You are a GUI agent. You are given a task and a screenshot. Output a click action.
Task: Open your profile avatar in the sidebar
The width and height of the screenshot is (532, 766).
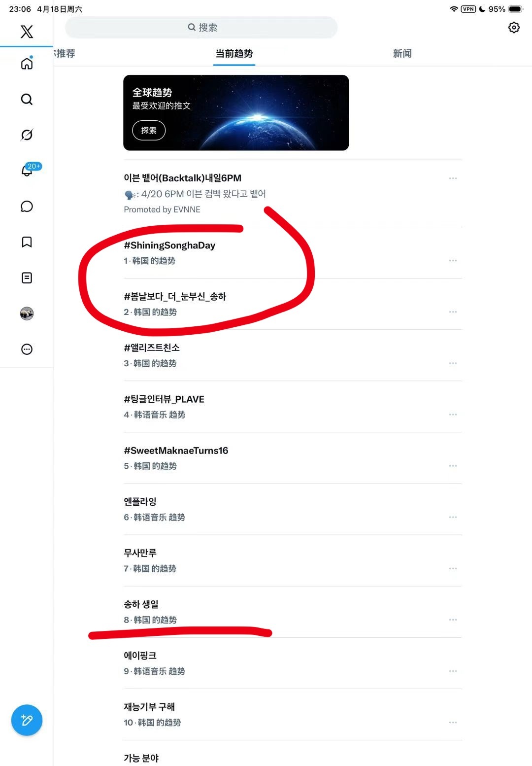[27, 313]
